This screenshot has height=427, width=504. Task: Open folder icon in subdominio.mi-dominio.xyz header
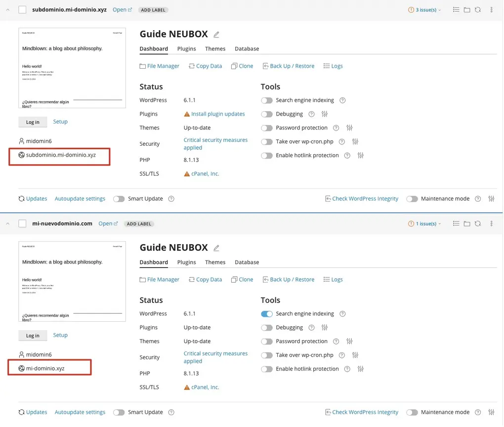click(x=467, y=10)
